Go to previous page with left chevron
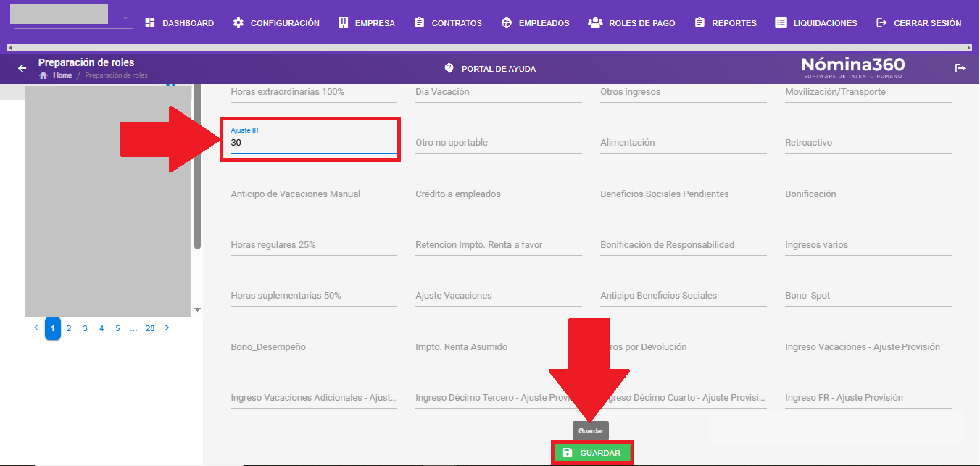980x466 pixels. pos(36,328)
